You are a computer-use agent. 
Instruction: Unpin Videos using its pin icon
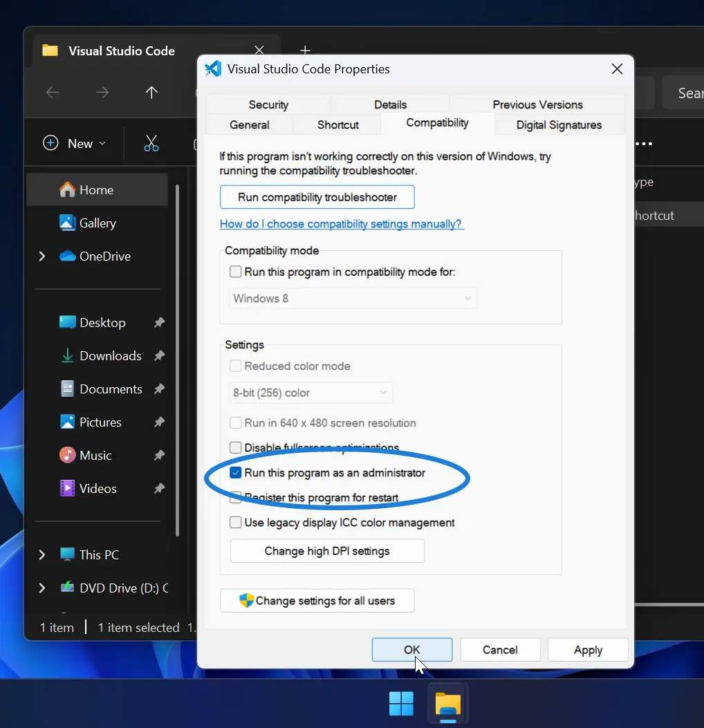coord(159,488)
